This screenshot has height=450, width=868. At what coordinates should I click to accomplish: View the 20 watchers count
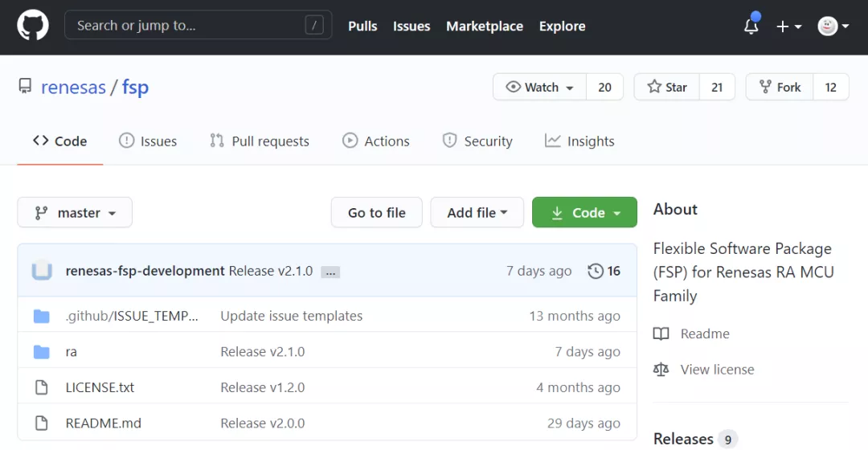click(604, 87)
